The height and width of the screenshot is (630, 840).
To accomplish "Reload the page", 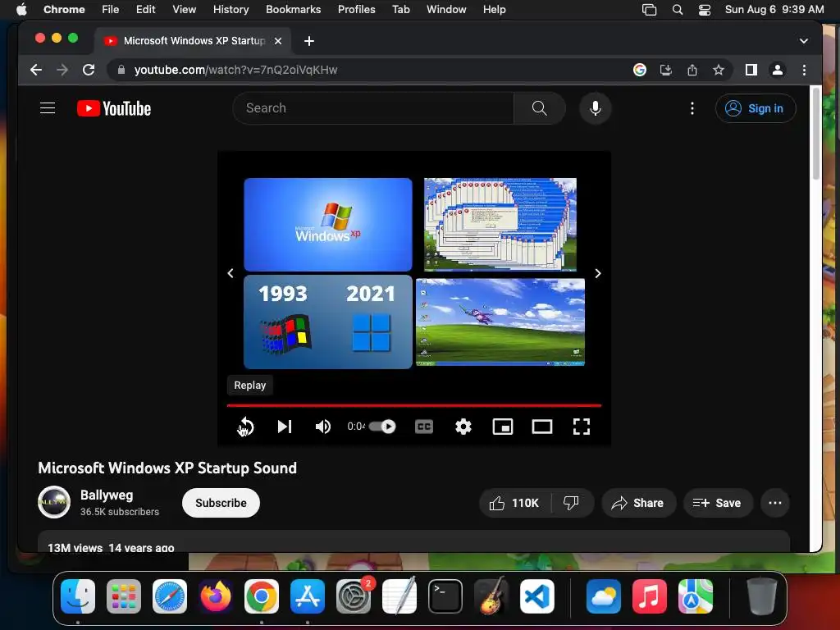I will pos(89,70).
